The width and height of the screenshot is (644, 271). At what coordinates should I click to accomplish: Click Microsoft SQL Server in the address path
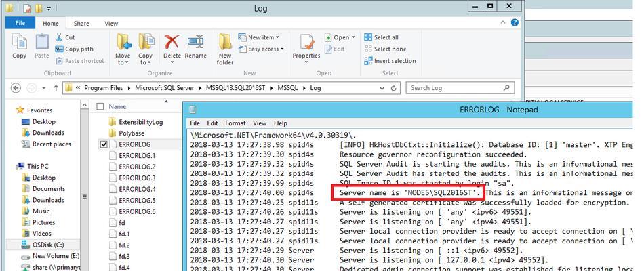click(x=164, y=88)
